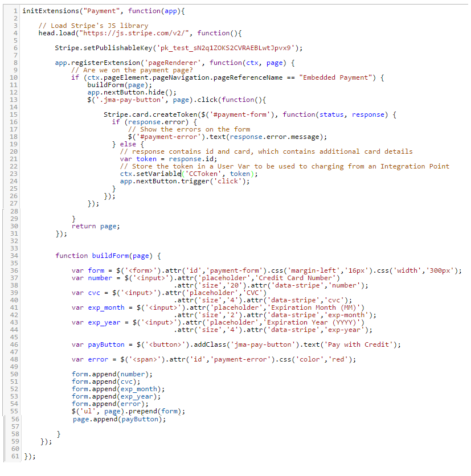Click the "Payment" string on line 1
The height and width of the screenshot is (476, 471).
101,11
